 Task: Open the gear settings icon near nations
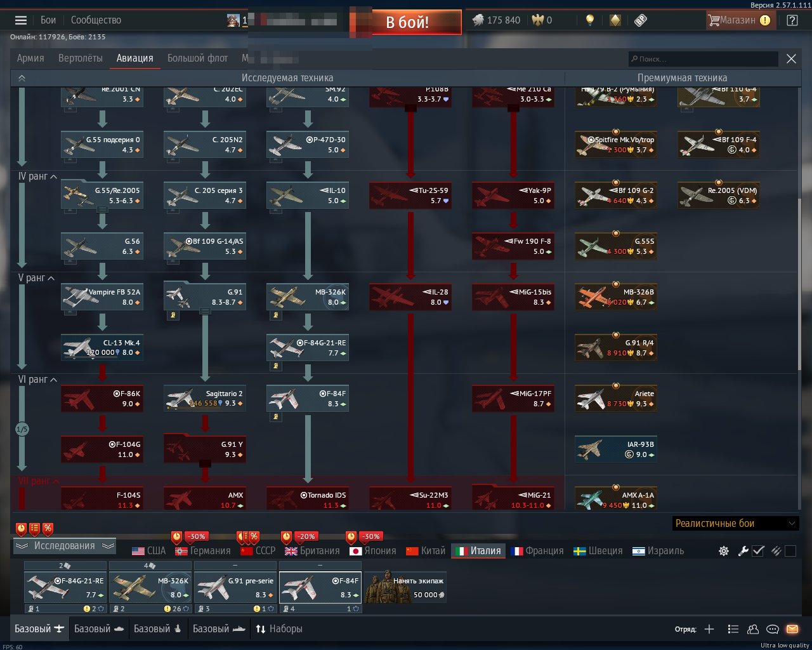tap(724, 551)
